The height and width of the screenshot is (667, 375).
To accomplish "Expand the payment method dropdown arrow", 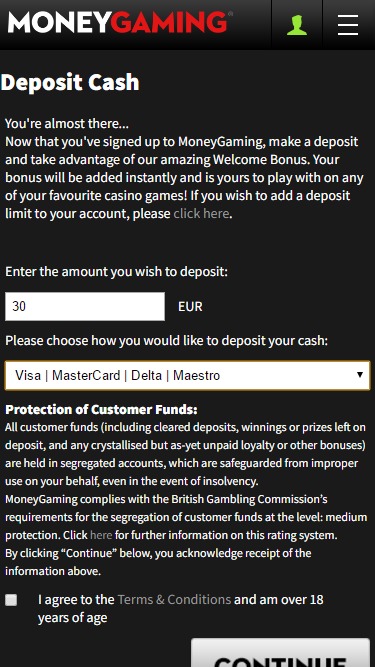I will pyautogui.click(x=360, y=375).
